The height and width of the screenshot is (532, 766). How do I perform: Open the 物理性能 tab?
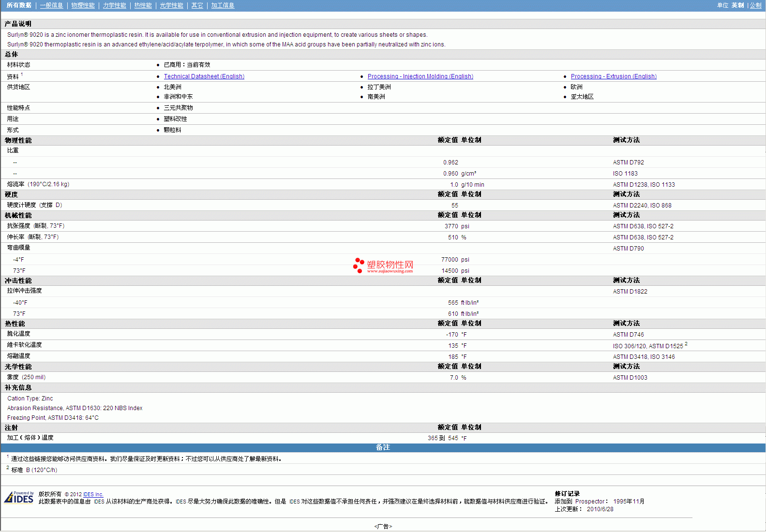83,5
